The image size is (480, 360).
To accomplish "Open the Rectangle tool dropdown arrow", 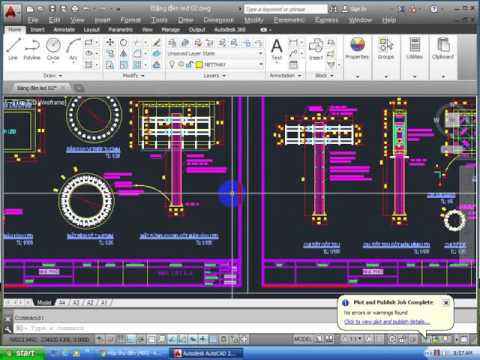I will 97,42.
